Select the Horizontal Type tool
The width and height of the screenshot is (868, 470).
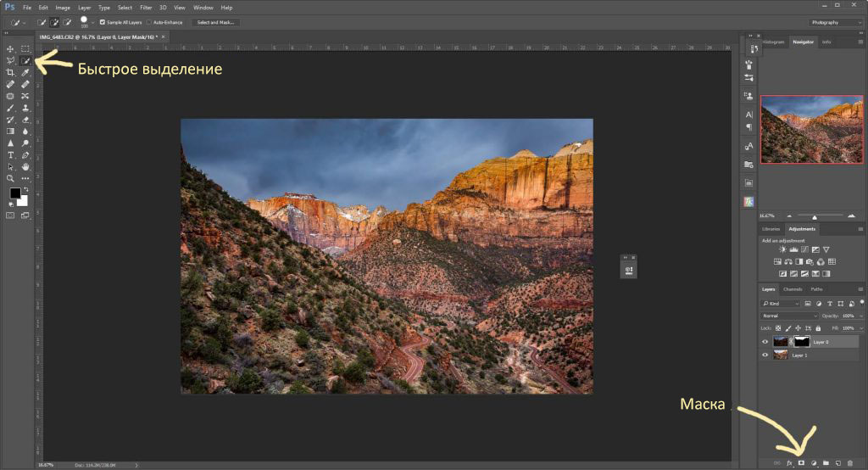click(x=10, y=155)
